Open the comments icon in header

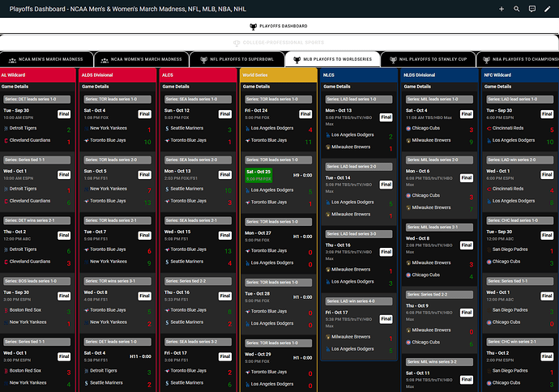click(x=532, y=9)
